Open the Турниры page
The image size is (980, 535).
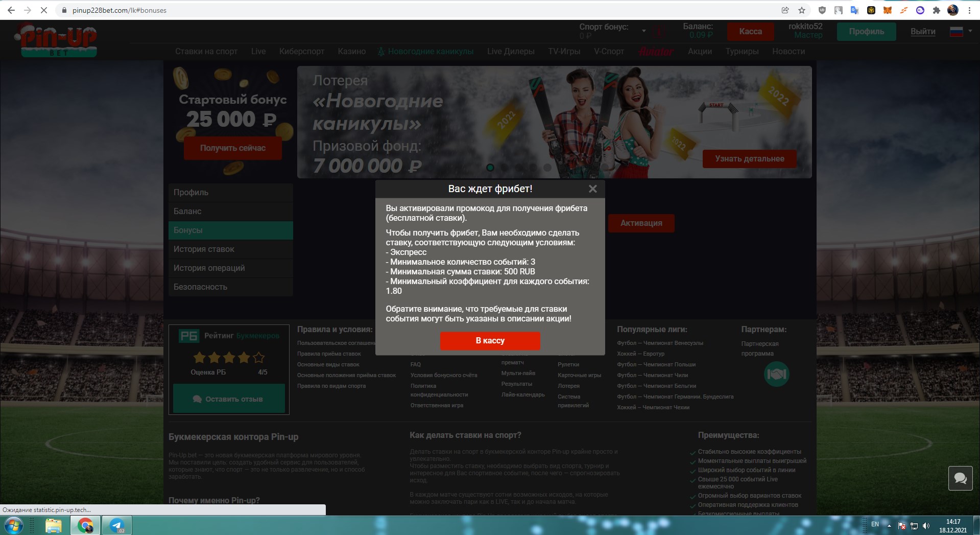tap(742, 52)
